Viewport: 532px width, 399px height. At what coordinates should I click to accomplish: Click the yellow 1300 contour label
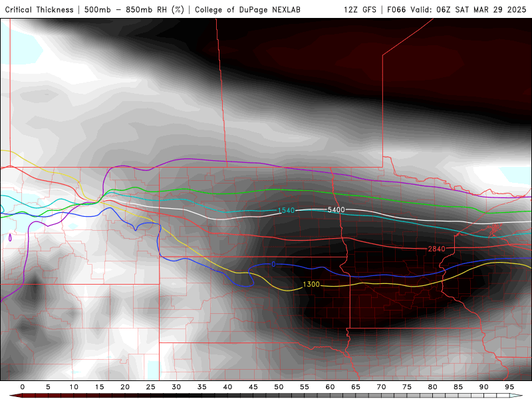311,285
